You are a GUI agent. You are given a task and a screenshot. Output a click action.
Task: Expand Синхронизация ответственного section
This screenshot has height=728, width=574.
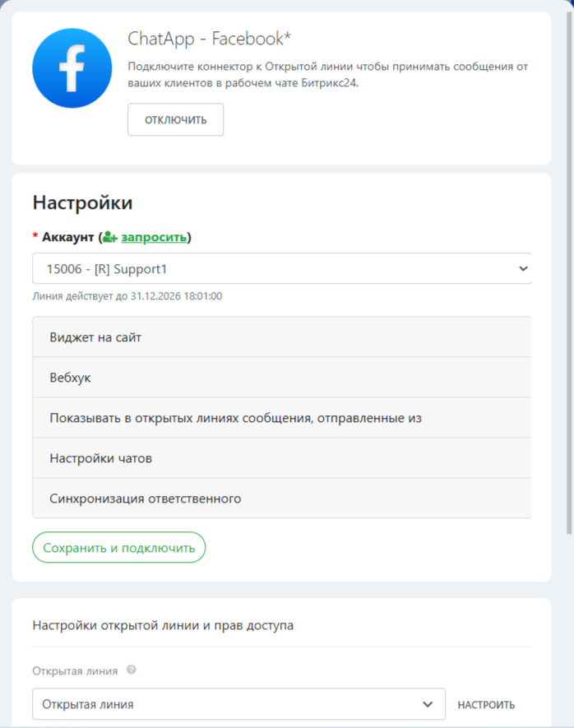[x=281, y=498]
